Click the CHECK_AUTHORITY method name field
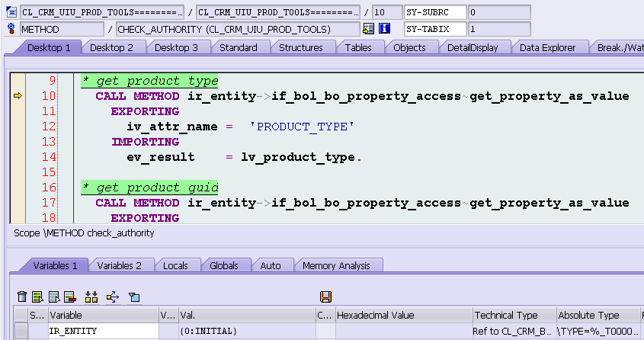Viewport: 644px width, 340px height. tap(238, 29)
